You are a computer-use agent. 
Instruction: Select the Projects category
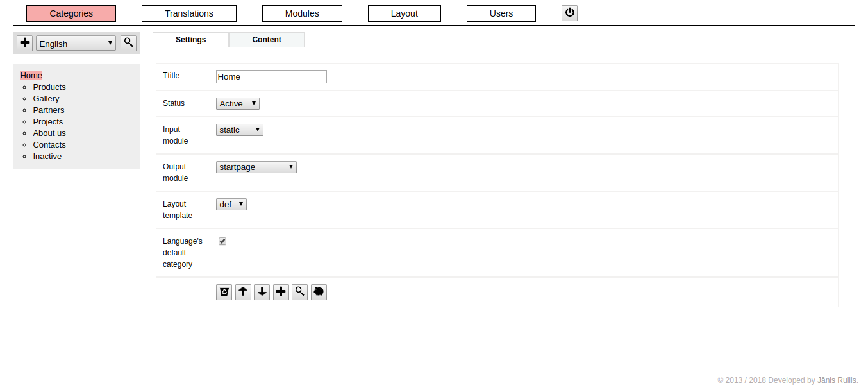click(x=48, y=121)
